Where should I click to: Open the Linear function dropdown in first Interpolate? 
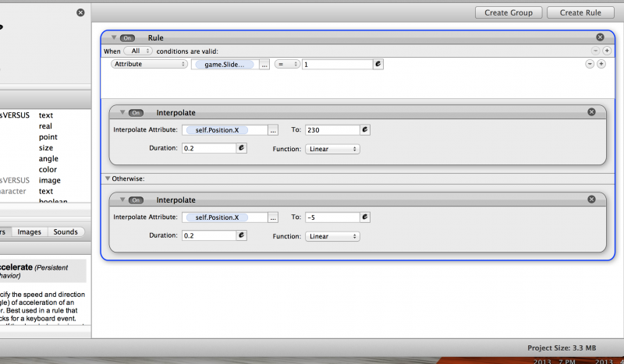(x=332, y=148)
